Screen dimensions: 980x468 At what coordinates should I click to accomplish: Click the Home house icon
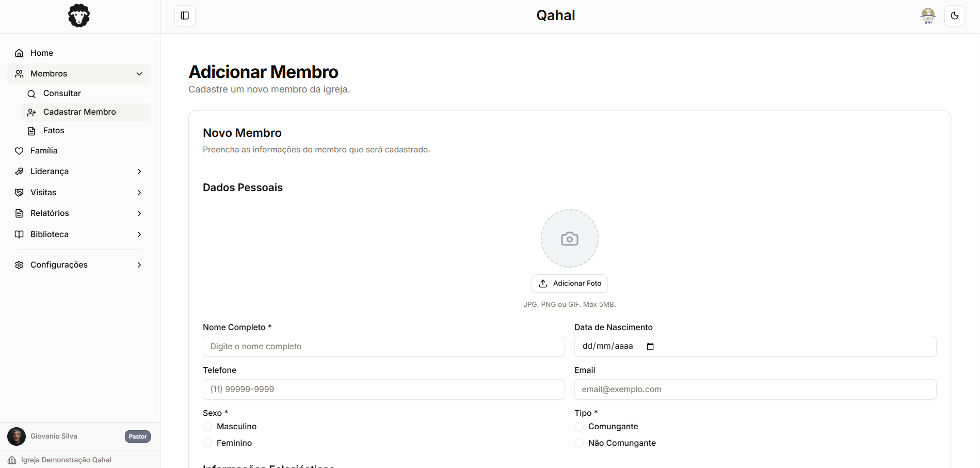pyautogui.click(x=19, y=53)
